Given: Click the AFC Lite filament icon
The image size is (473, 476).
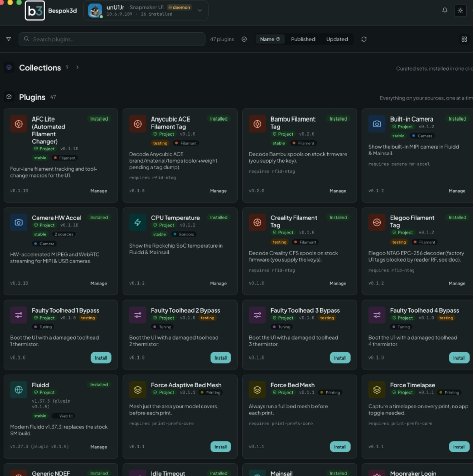Looking at the screenshot, I should (19, 124).
